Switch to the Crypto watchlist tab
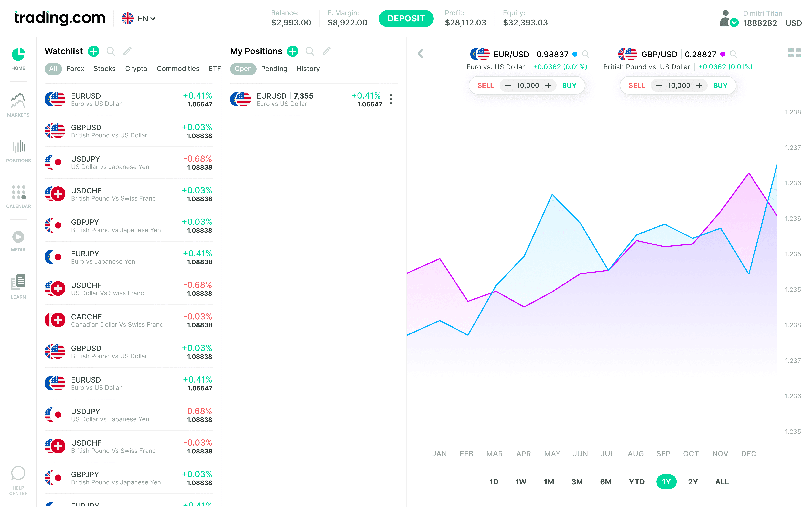The height and width of the screenshot is (507, 812). 136,69
